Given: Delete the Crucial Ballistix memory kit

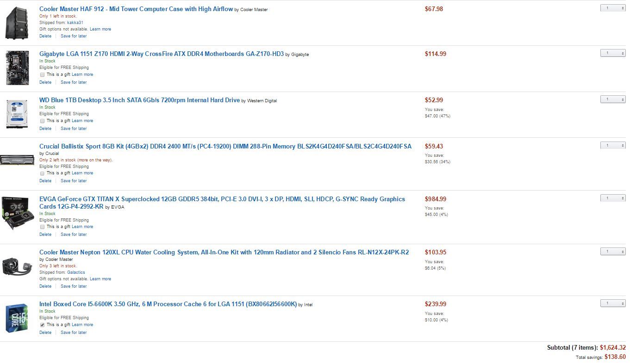Looking at the screenshot, I should 45,181.
